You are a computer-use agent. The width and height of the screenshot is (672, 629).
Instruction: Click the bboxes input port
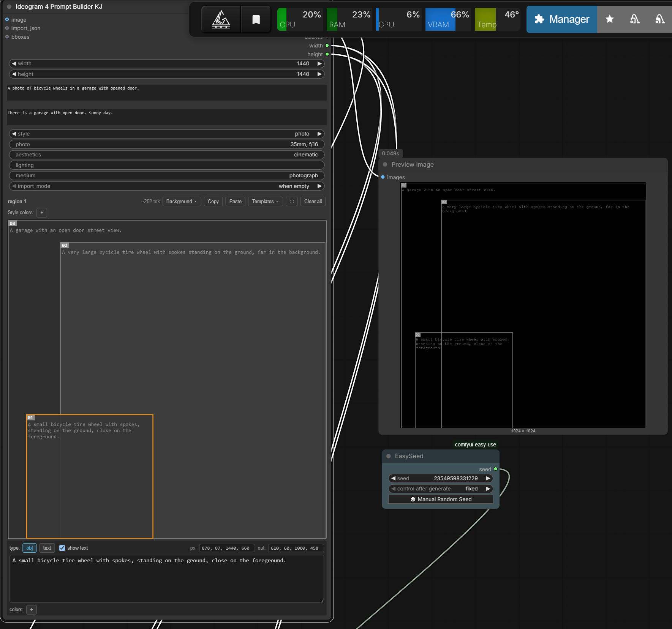point(7,37)
